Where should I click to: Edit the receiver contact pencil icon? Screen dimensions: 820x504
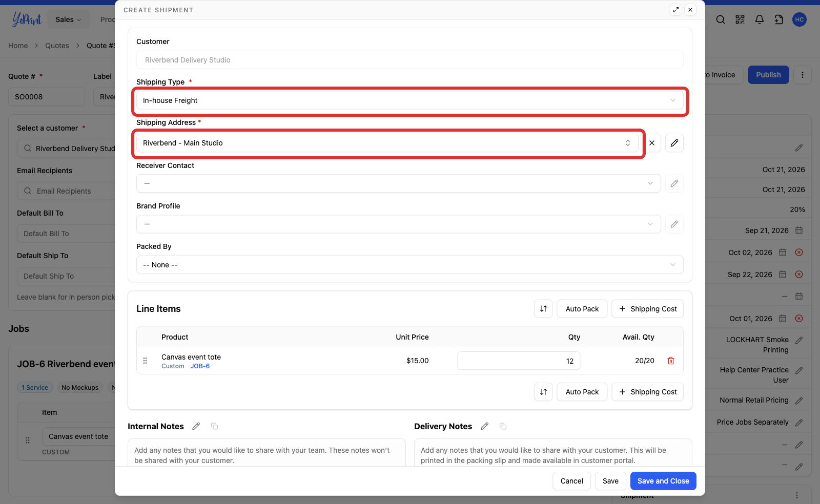(x=674, y=183)
